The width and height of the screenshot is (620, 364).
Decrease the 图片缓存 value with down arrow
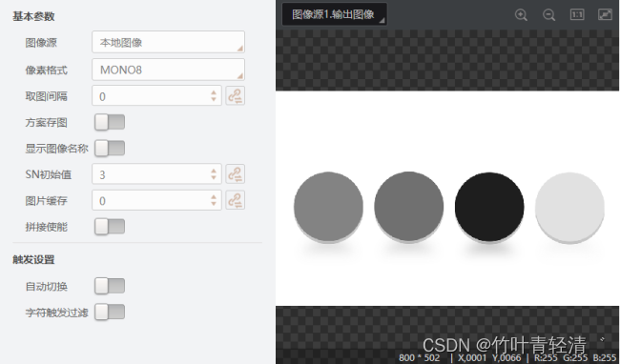pyautogui.click(x=214, y=203)
